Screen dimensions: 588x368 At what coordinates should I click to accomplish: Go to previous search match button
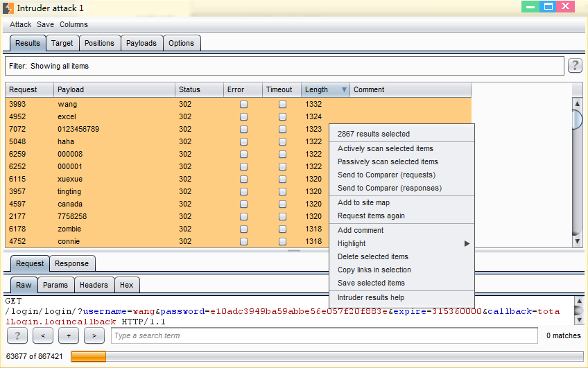pyautogui.click(x=43, y=335)
